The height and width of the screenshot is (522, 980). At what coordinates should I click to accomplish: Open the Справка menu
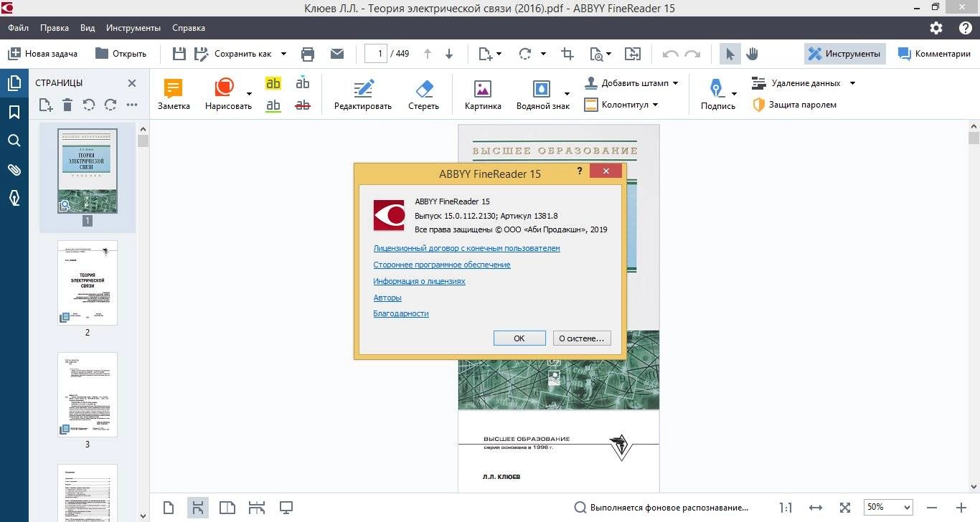coord(189,28)
